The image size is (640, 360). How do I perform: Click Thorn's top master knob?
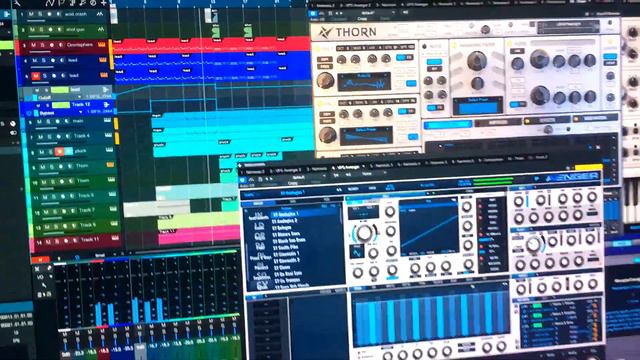485,29
